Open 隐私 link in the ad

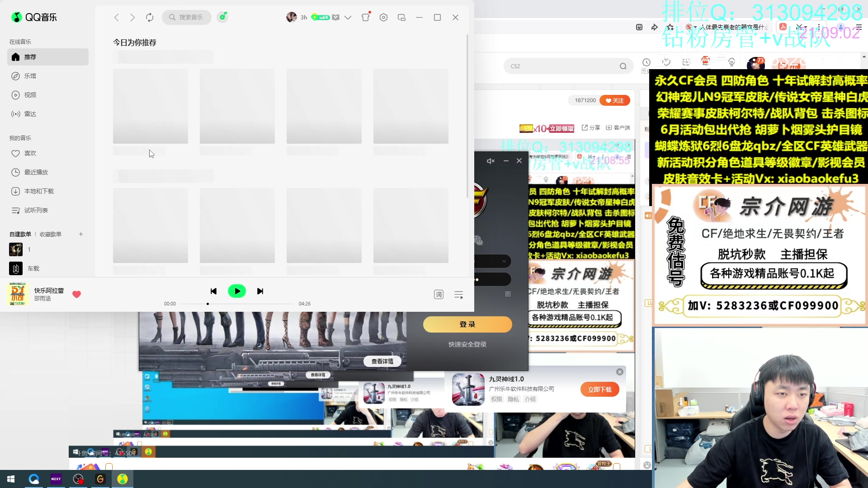513,399
